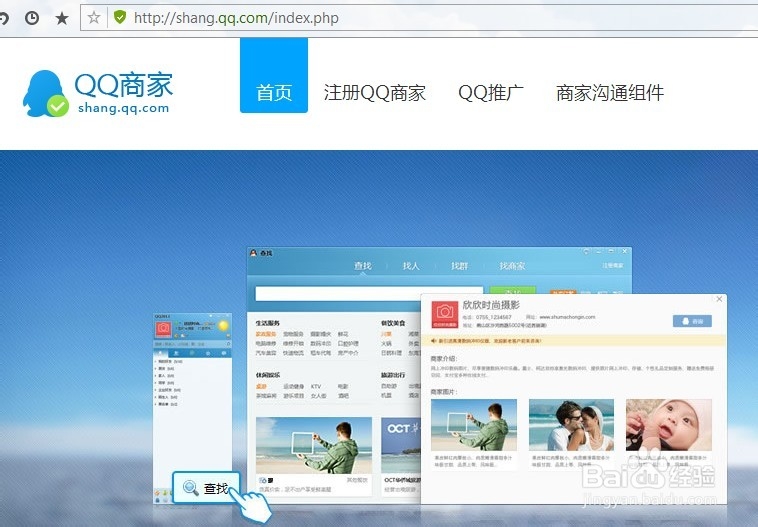
Task: Click the sun weather icon in the QQ panel
Action: tap(223, 326)
